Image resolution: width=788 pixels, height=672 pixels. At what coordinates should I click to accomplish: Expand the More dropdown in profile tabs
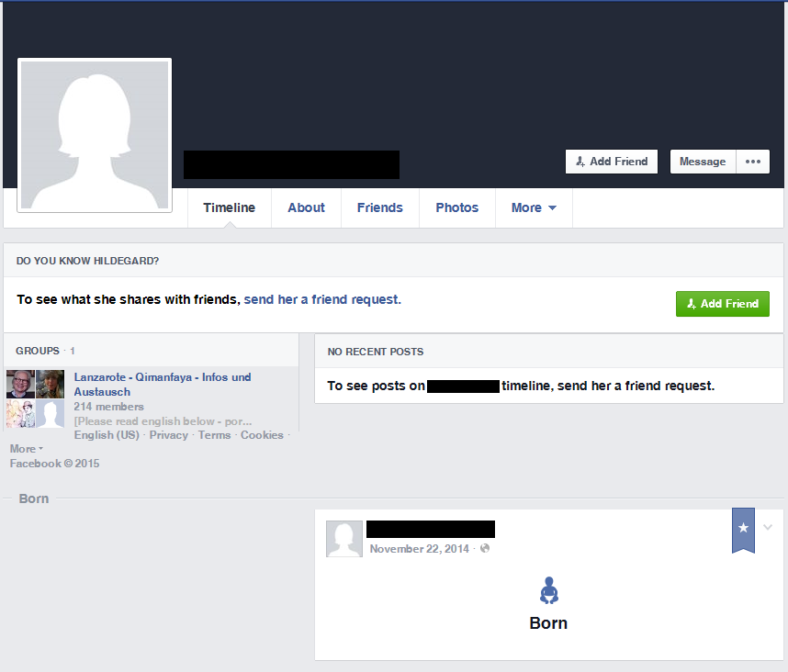534,207
